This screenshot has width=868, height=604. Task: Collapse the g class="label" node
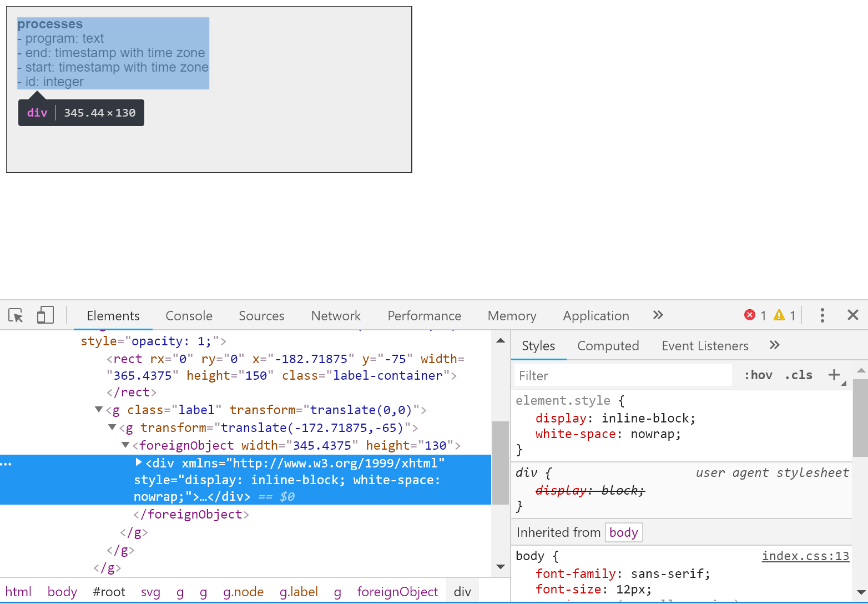(x=99, y=410)
